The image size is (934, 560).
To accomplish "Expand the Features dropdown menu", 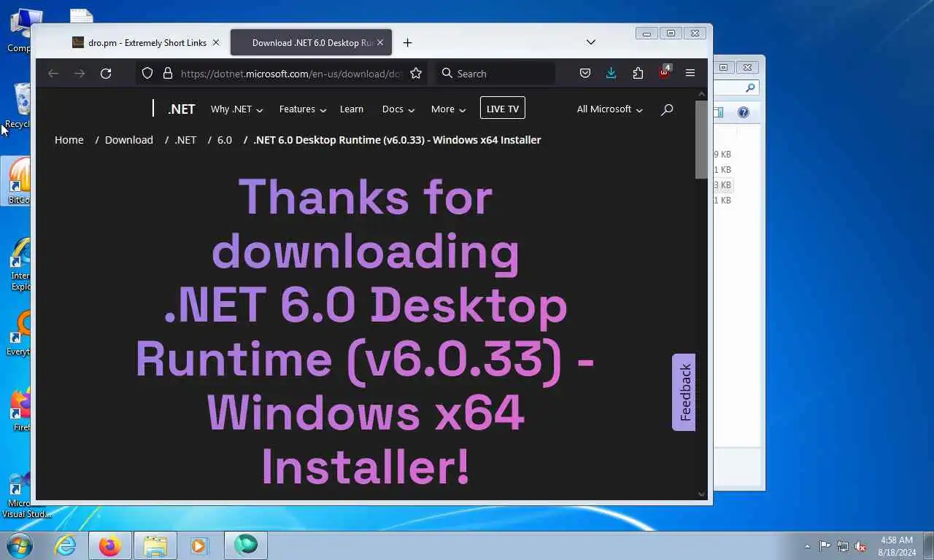I will coord(302,109).
